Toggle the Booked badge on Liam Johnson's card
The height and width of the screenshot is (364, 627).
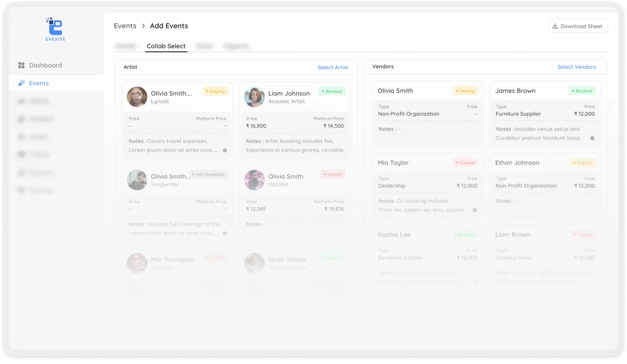[331, 91]
